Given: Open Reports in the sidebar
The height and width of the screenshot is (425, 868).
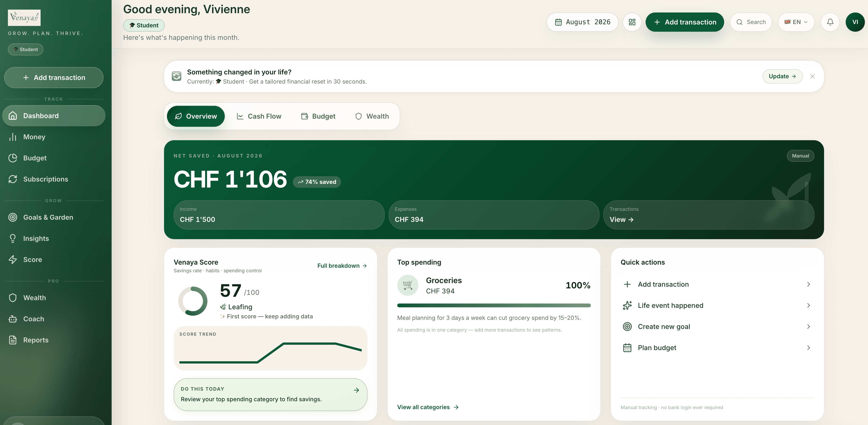Looking at the screenshot, I should tap(54, 340).
